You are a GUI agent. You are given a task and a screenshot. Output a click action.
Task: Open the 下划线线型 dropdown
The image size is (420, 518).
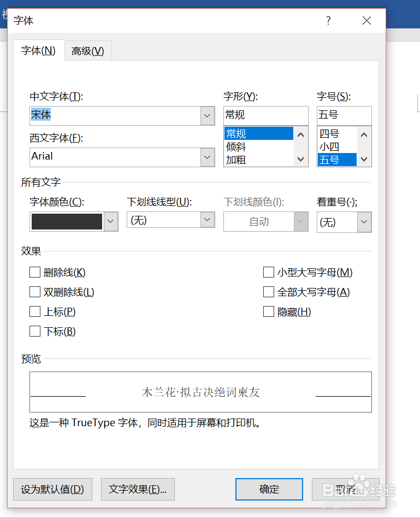coord(207,220)
